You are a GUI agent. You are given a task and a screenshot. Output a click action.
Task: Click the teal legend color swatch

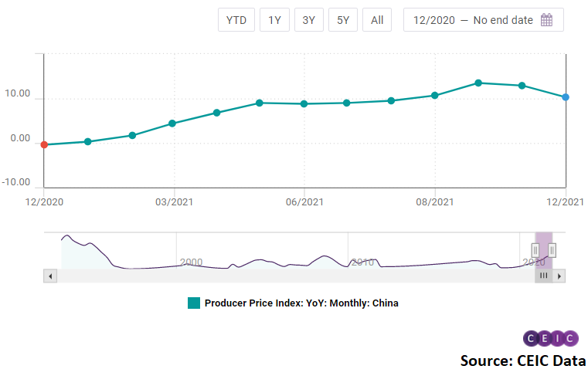click(194, 303)
